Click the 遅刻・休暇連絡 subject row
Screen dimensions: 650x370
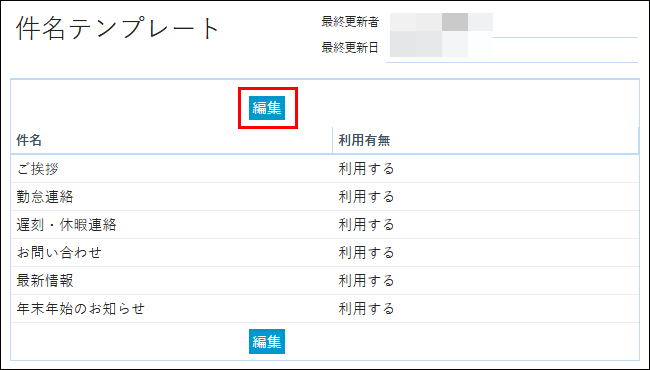coord(325,225)
